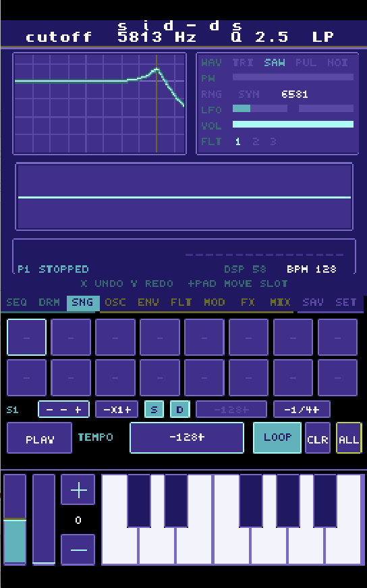Open the FLT tab
Screen dimensions: 367x588
click(181, 302)
